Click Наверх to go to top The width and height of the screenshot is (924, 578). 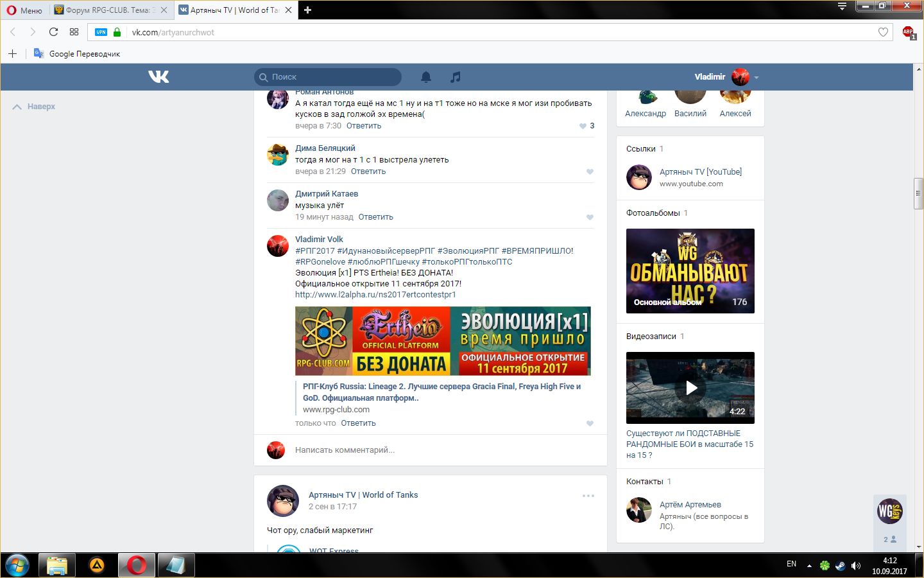(x=34, y=107)
